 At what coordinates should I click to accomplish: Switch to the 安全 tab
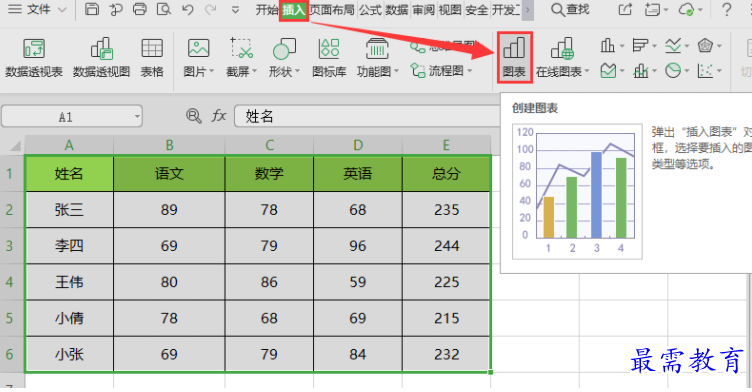pos(477,10)
